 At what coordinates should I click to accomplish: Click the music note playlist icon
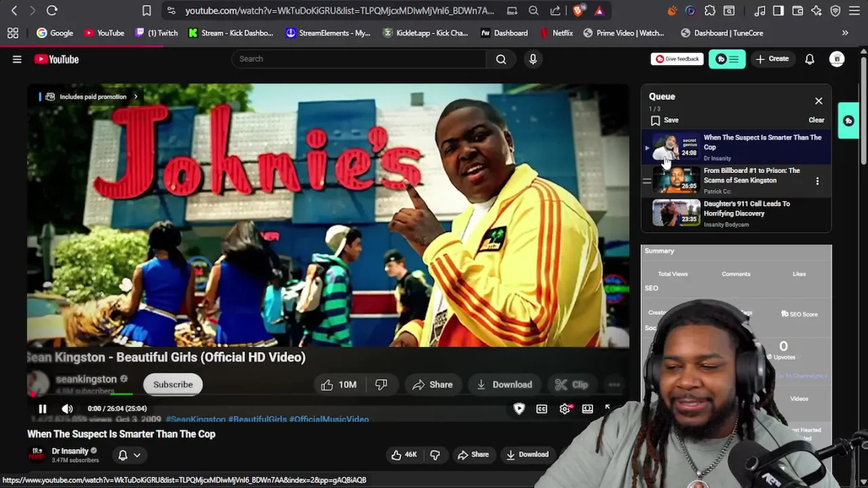760,11
